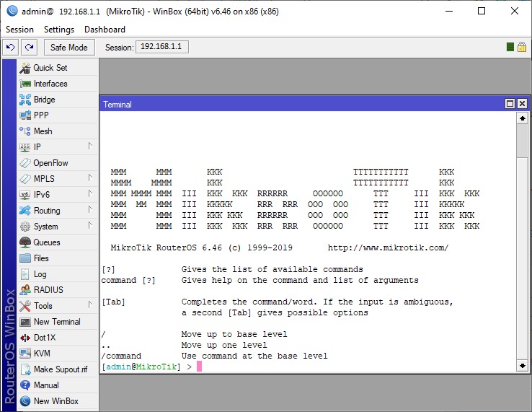This screenshot has height=412, width=532.
Task: Launch New Terminal from sidebar
Action: coord(56,322)
